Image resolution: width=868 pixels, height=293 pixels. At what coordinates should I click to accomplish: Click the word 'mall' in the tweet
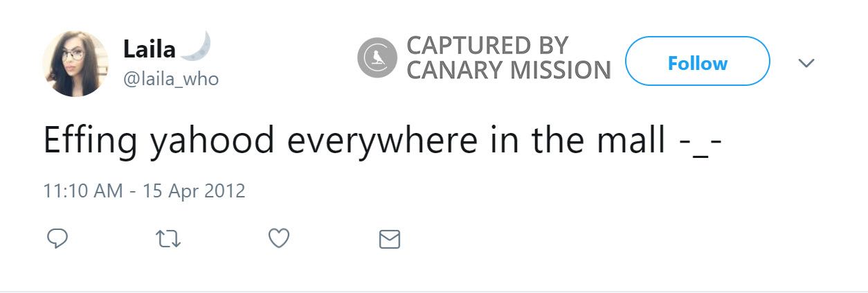[x=633, y=141]
